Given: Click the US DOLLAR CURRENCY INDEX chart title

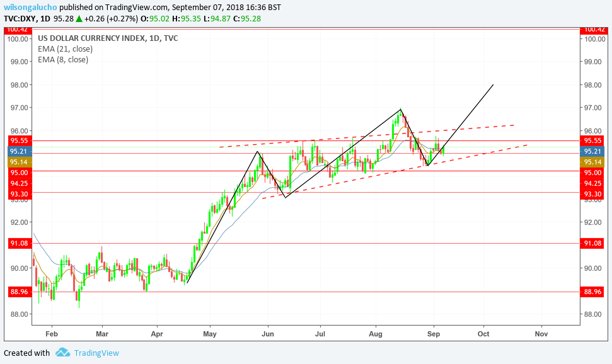Looking at the screenshot, I should coord(108,38).
